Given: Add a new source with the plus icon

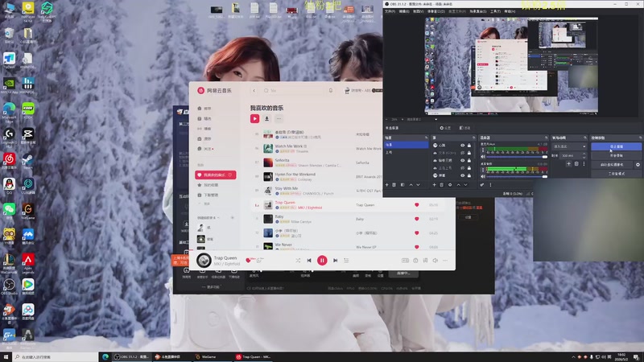Looking at the screenshot, I should click(x=434, y=185).
